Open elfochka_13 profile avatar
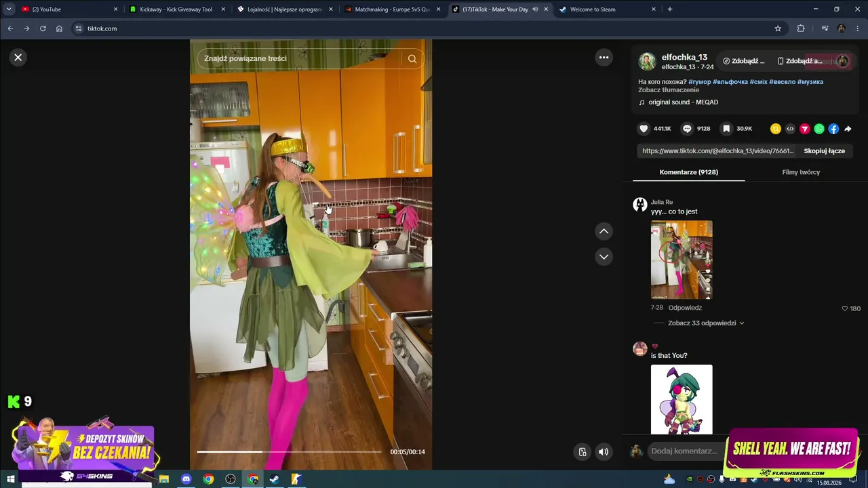The image size is (868, 488). (647, 62)
